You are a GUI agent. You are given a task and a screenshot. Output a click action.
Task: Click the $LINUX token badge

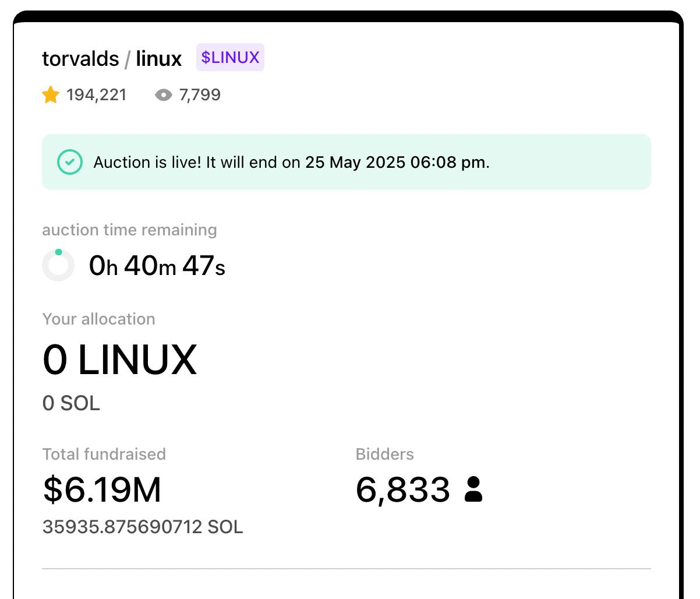(230, 58)
